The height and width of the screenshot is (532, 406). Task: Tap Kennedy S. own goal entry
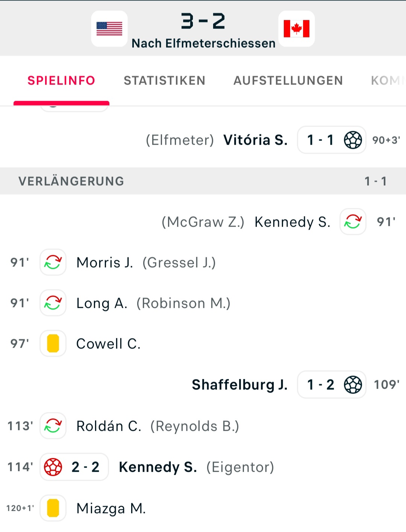(x=158, y=467)
